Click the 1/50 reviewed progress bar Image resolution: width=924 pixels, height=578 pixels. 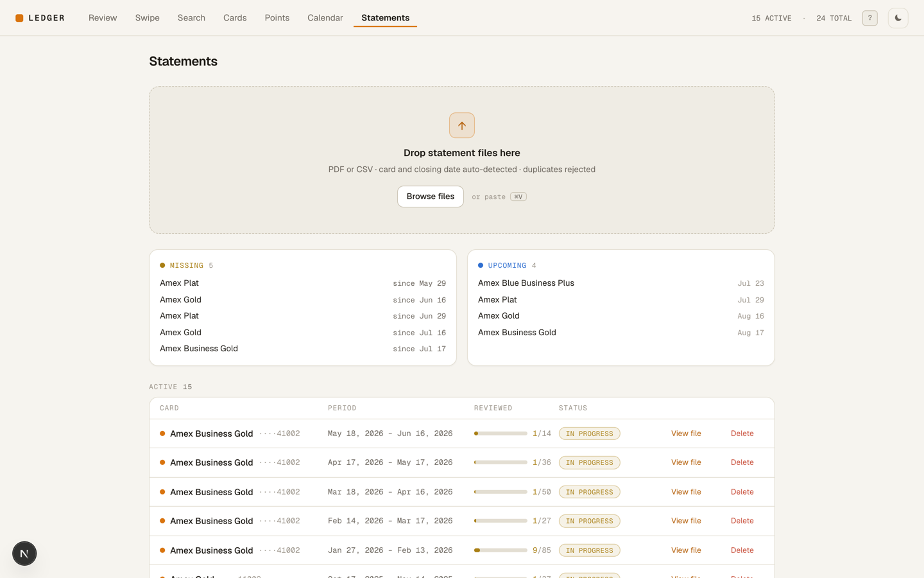coord(501,492)
